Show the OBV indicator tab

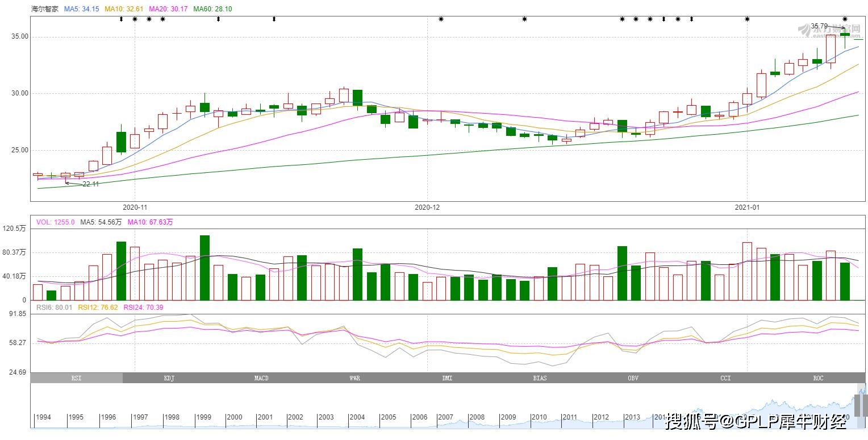pos(632,378)
